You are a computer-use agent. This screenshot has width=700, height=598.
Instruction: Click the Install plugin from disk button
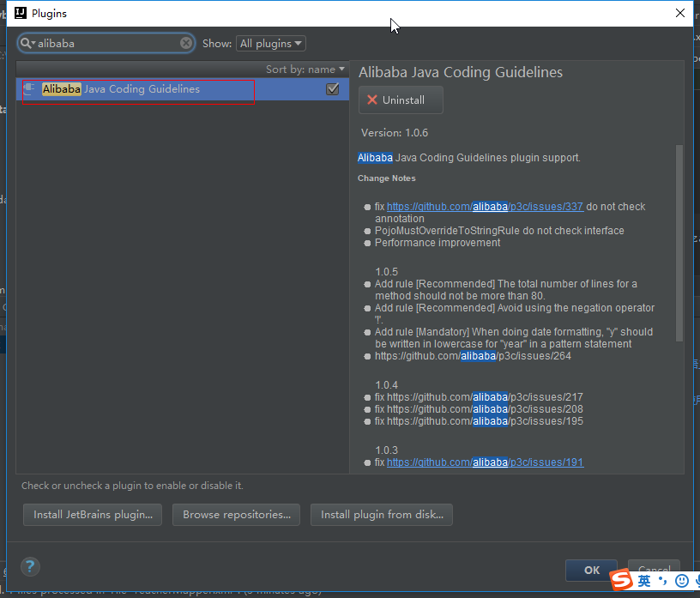381,515
